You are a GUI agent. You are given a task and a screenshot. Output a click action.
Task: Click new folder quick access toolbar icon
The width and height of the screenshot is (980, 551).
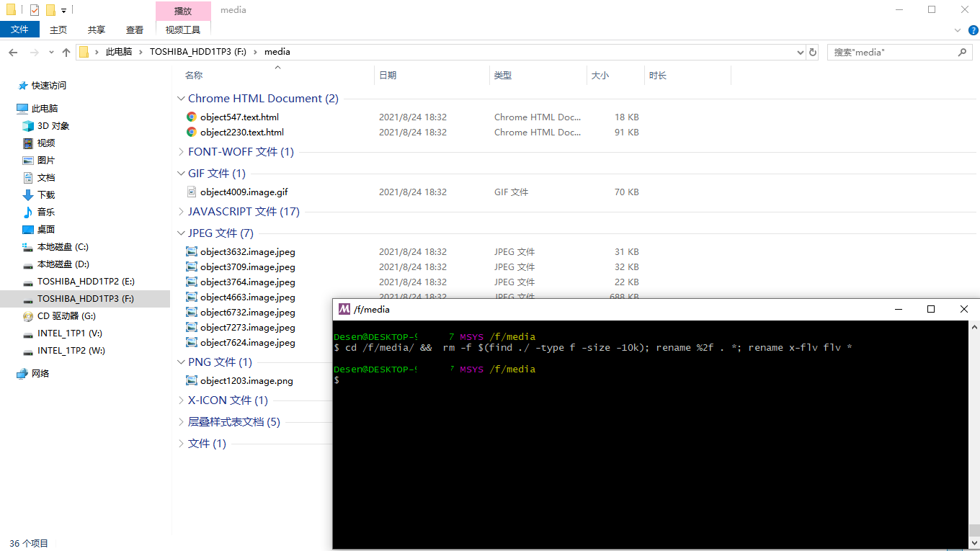point(50,10)
